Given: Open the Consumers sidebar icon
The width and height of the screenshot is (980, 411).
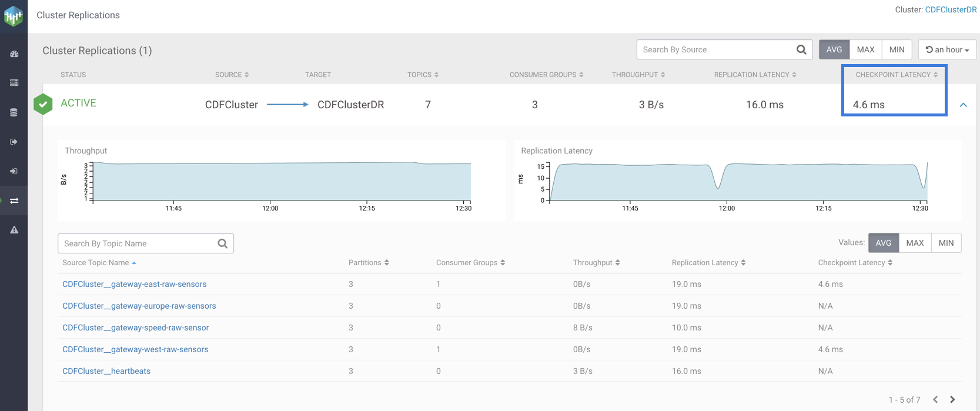Looking at the screenshot, I should click(14, 171).
